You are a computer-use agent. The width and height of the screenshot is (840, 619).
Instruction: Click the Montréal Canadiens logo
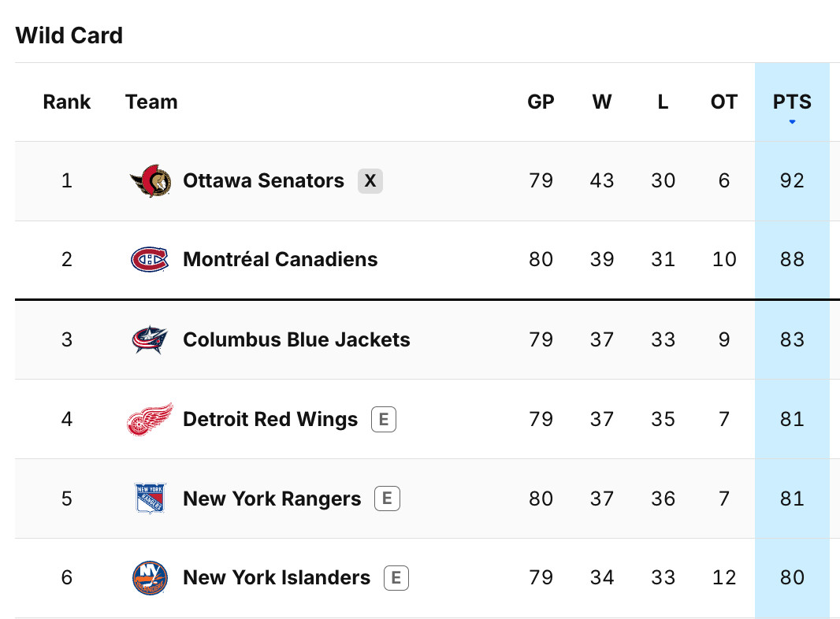tap(150, 260)
